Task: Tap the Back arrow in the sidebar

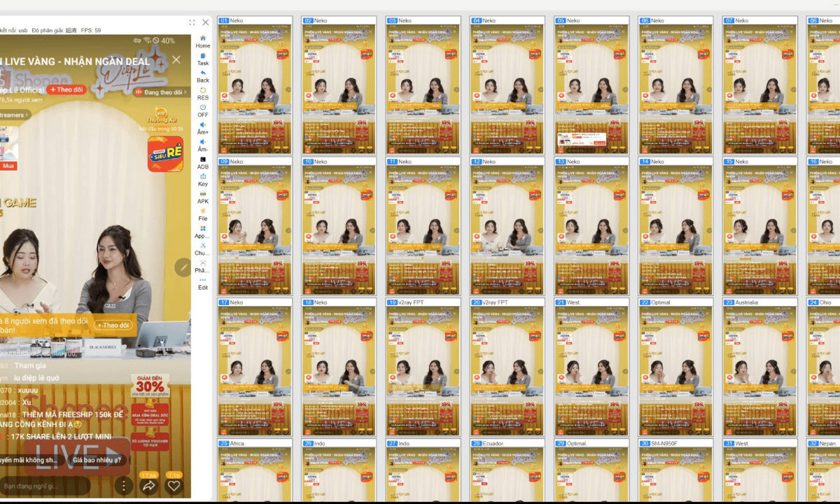Action: click(x=203, y=76)
